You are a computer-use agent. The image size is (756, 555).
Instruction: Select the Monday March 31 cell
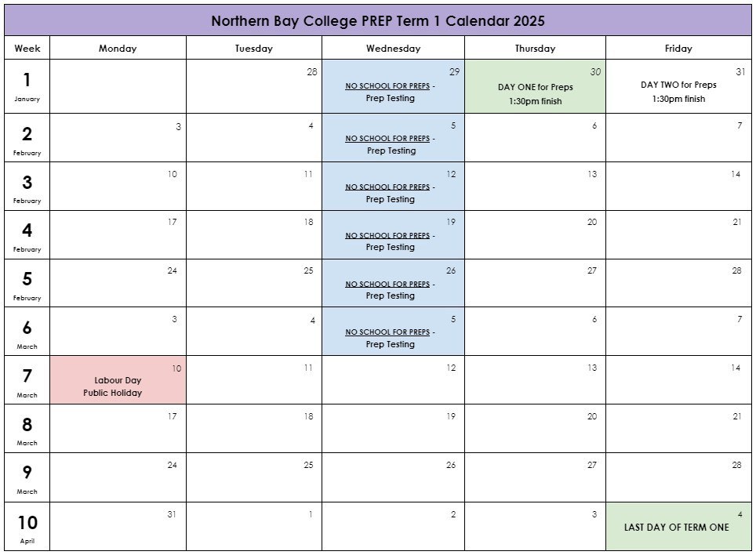118,527
